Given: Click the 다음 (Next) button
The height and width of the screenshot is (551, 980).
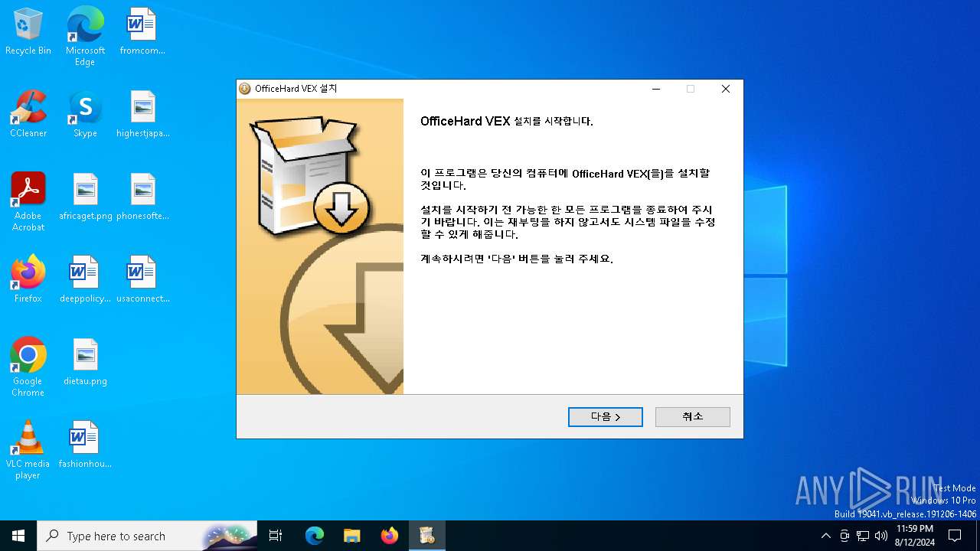Looking at the screenshot, I should pos(605,416).
